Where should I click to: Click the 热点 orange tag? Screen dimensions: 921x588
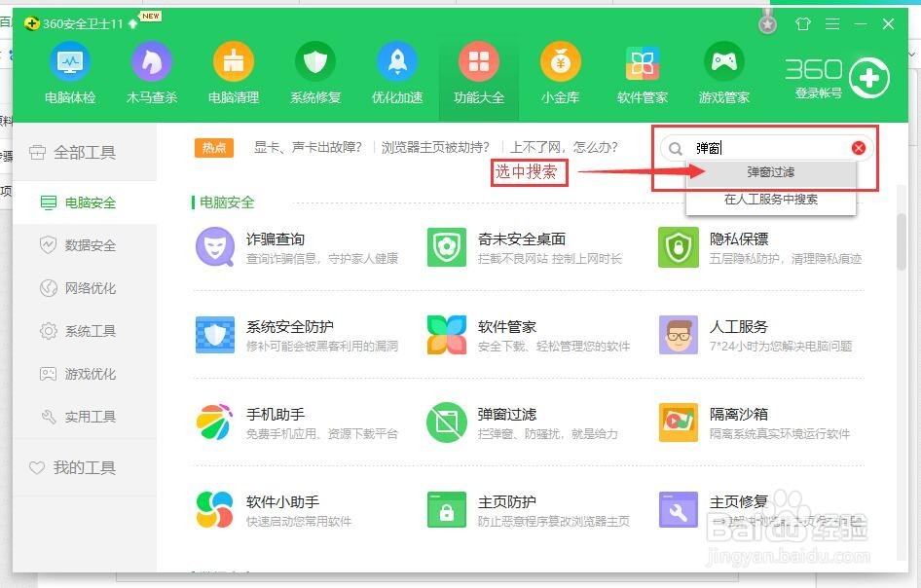point(214,147)
